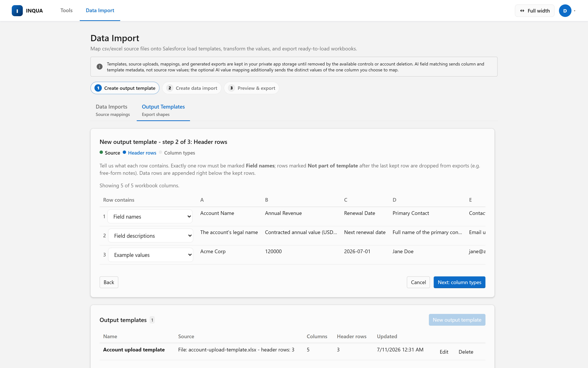Edit the Account upload template
The width and height of the screenshot is (588, 368).
(444, 352)
